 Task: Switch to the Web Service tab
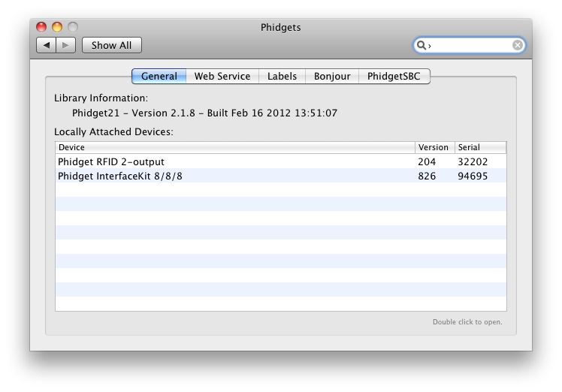(222, 77)
